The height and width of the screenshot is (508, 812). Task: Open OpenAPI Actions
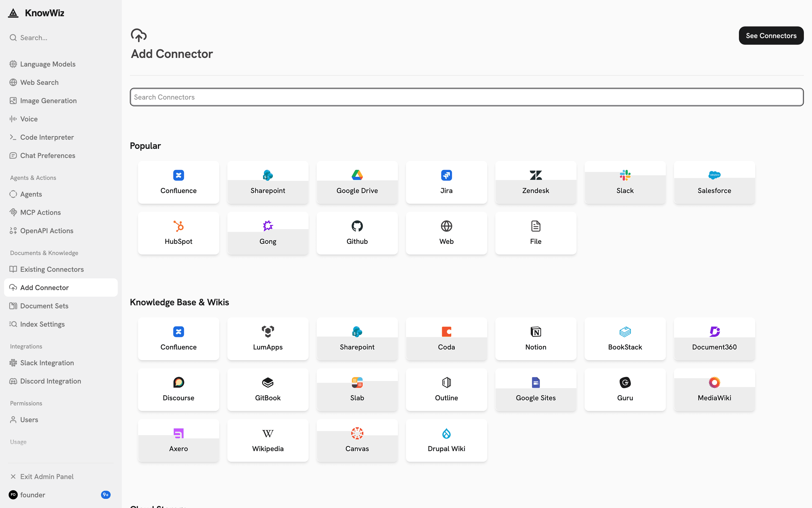[x=61, y=231]
